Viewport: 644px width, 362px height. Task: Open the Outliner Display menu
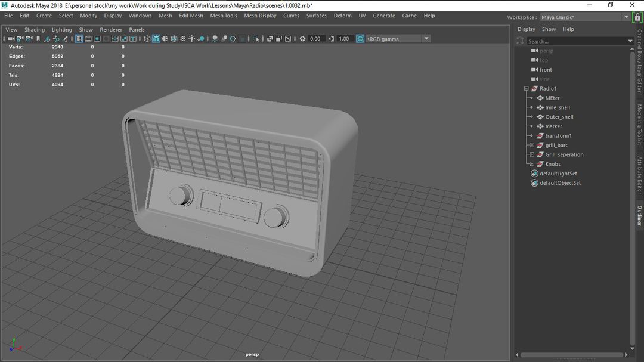point(526,29)
